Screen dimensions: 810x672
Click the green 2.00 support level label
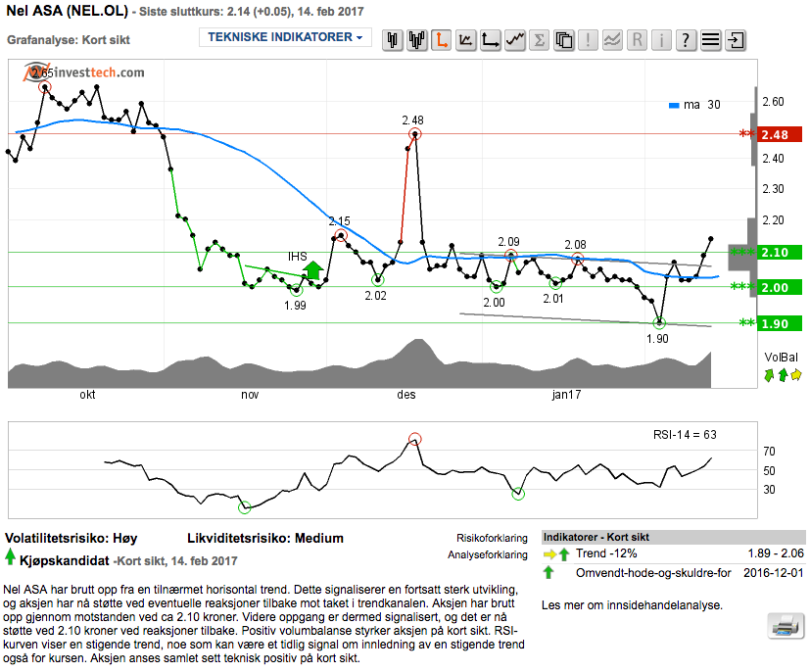click(x=779, y=287)
